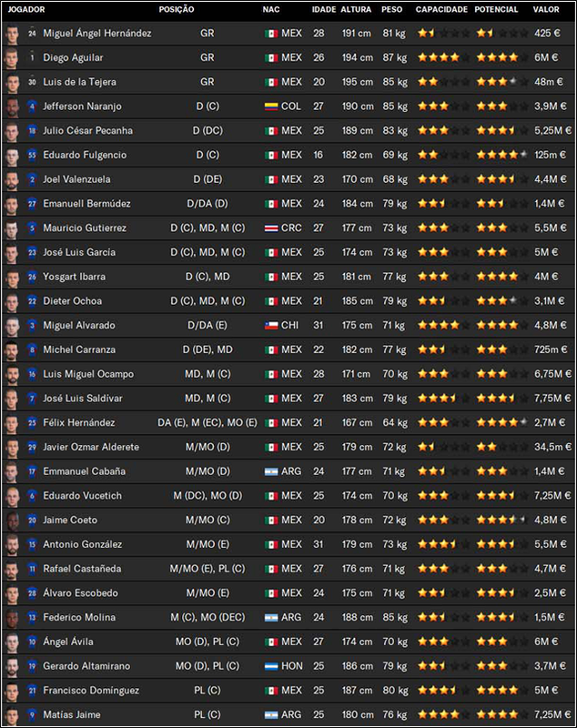The height and width of the screenshot is (728, 577).
Task: Click Argentina flag in Matías Jaime's row
Action: [x=271, y=715]
